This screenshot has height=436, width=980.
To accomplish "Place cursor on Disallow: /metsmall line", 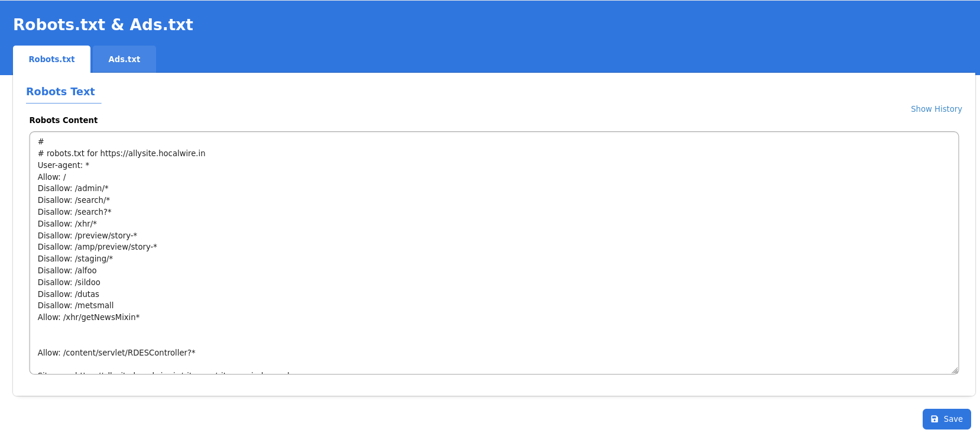I will point(76,305).
